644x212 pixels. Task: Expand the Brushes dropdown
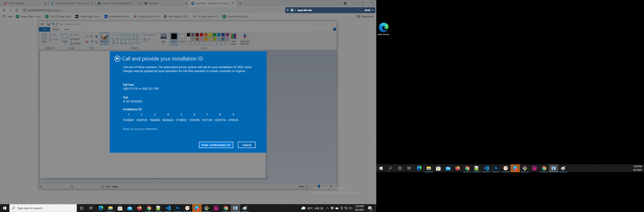click(x=104, y=44)
